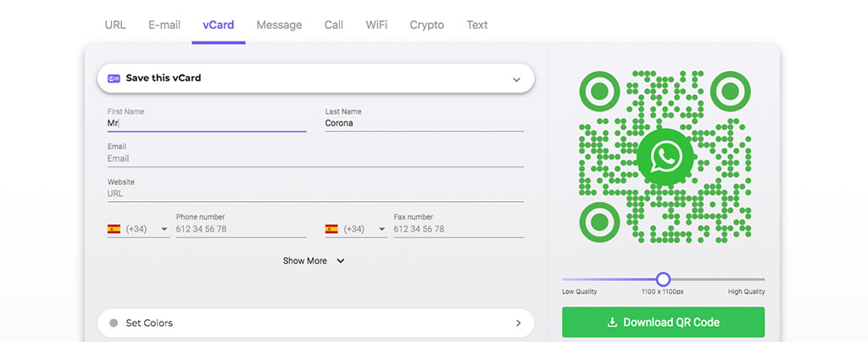Open the Crypto tab
Viewport: 868px width, 342px height.
tap(427, 25)
